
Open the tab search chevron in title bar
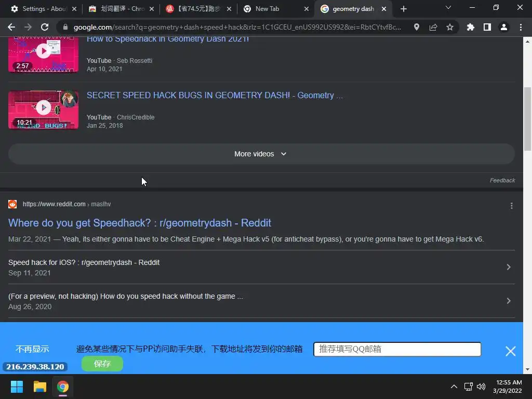tap(448, 7)
